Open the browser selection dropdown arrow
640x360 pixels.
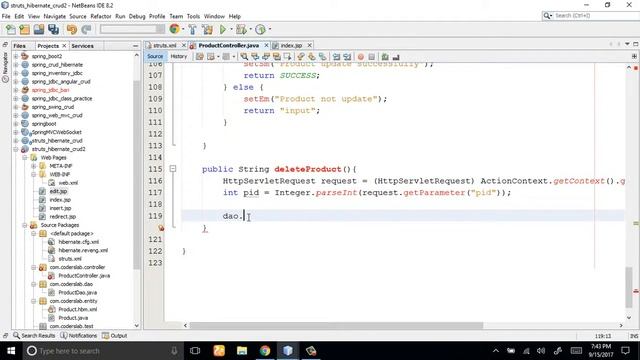click(183, 29)
